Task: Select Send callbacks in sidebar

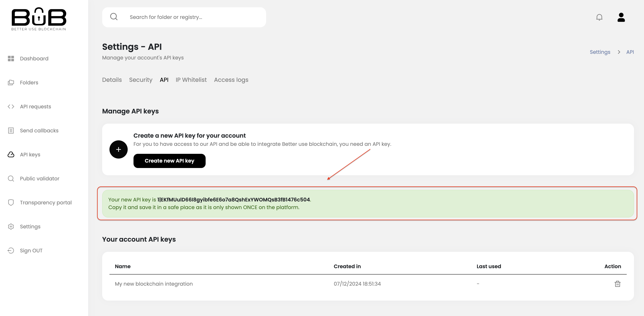Action: point(39,131)
